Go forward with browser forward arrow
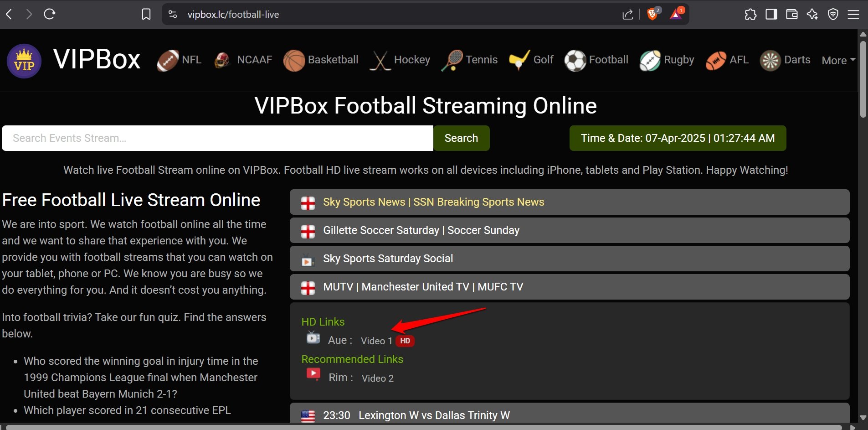This screenshot has width=868, height=430. [29, 14]
